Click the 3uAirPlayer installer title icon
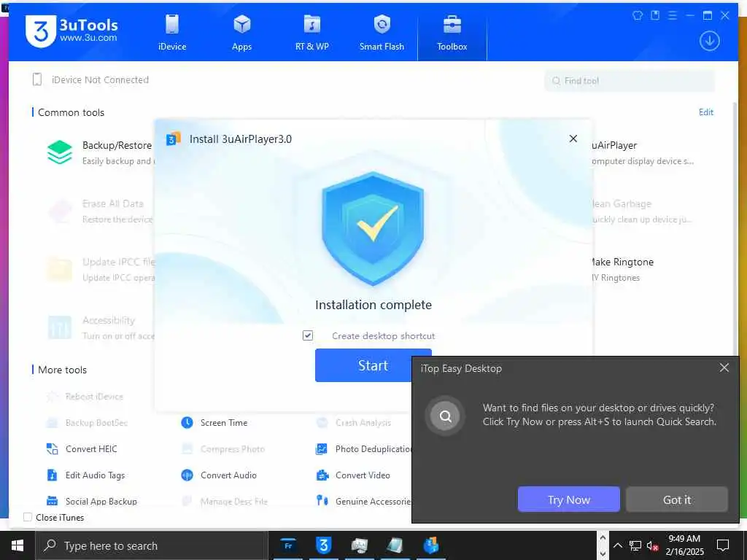This screenshot has width=747, height=560. pos(173,139)
